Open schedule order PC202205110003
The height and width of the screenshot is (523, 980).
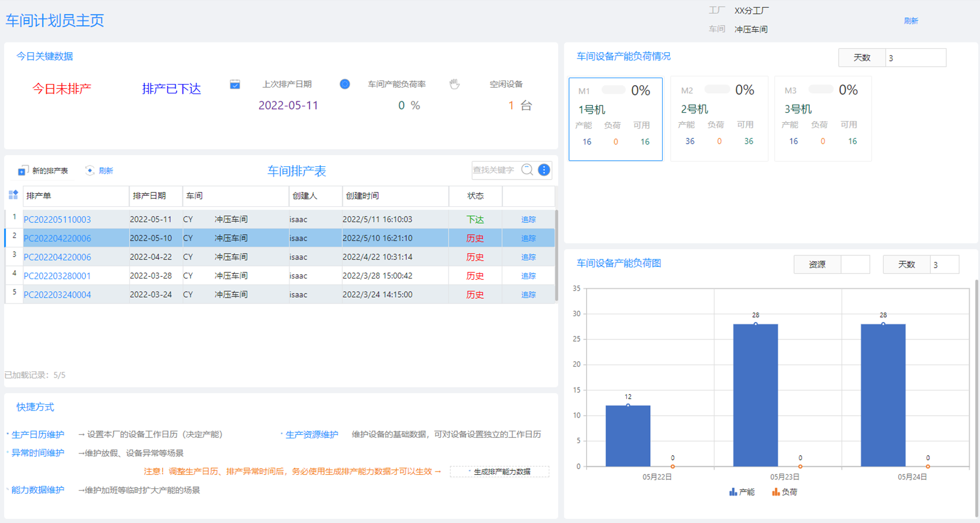(57, 220)
